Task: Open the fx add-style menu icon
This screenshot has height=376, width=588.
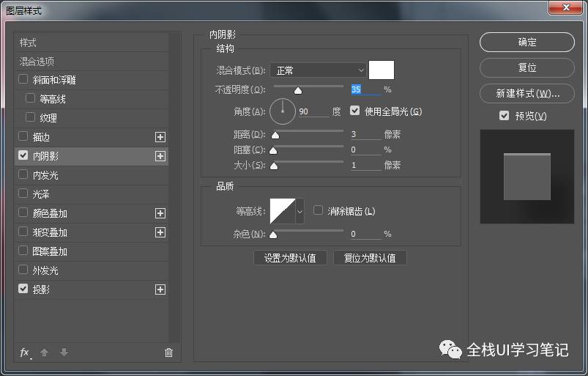Action: coord(25,353)
